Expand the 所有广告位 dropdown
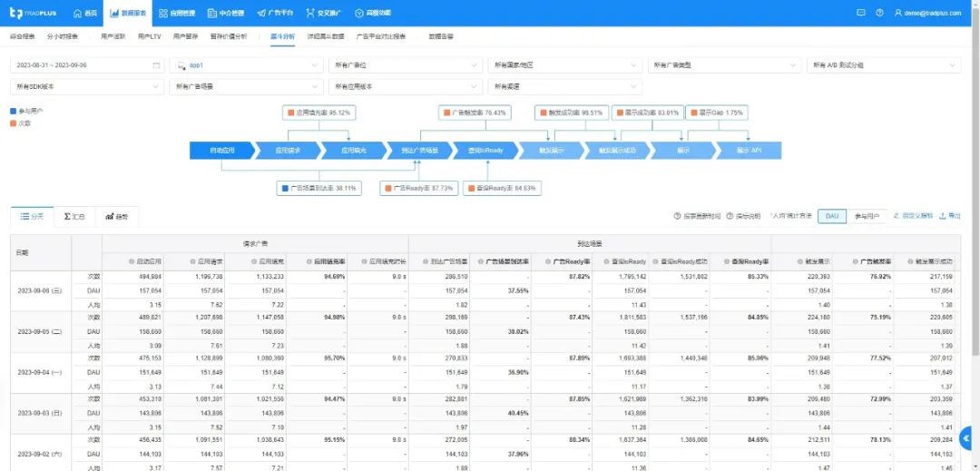The width and height of the screenshot is (980, 471). click(x=404, y=65)
